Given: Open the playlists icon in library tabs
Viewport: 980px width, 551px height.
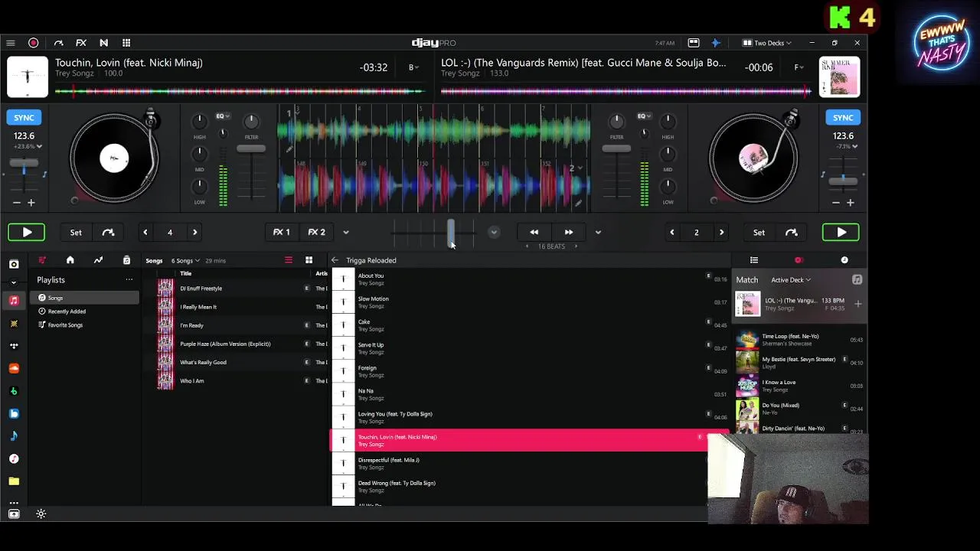Looking at the screenshot, I should point(42,260).
